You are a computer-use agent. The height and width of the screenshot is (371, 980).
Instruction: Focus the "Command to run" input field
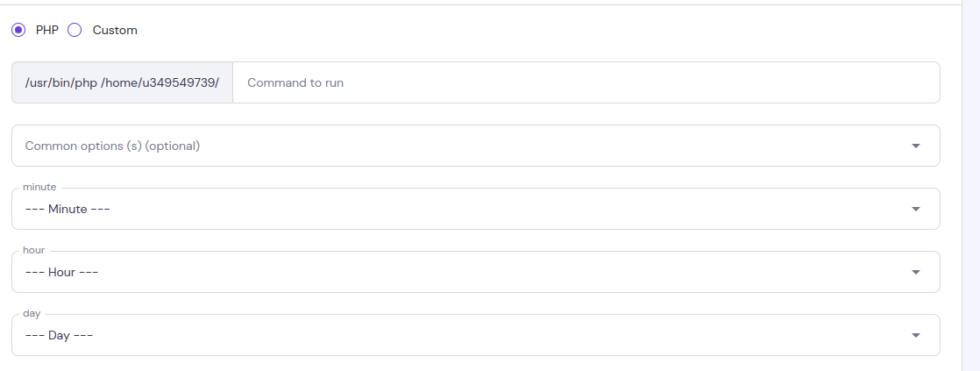click(586, 82)
